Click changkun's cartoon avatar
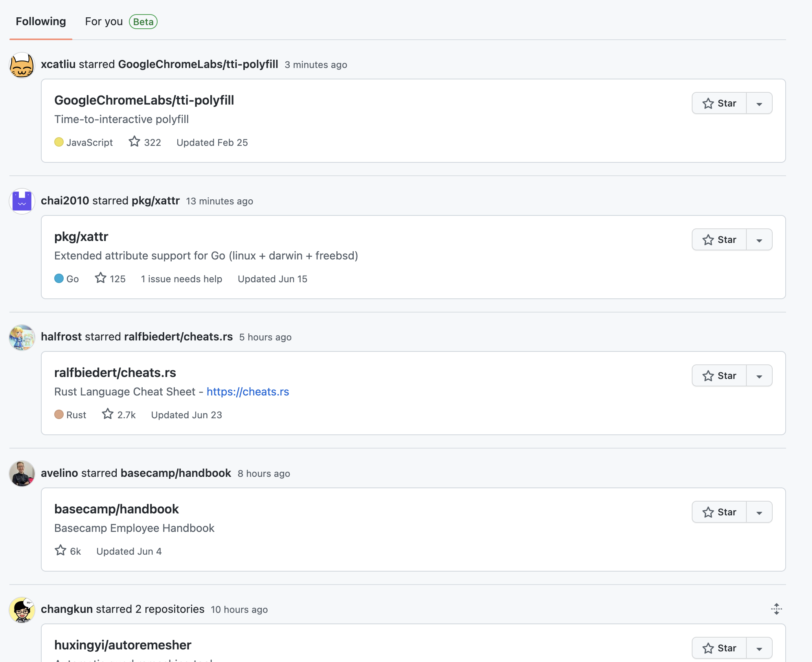The image size is (812, 662). 22,610
